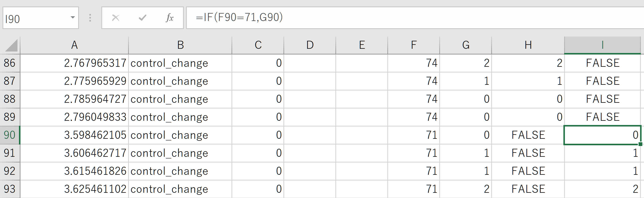Click the formula bar options dots handle
Viewport: 644px width, 198px height.
coord(90,18)
